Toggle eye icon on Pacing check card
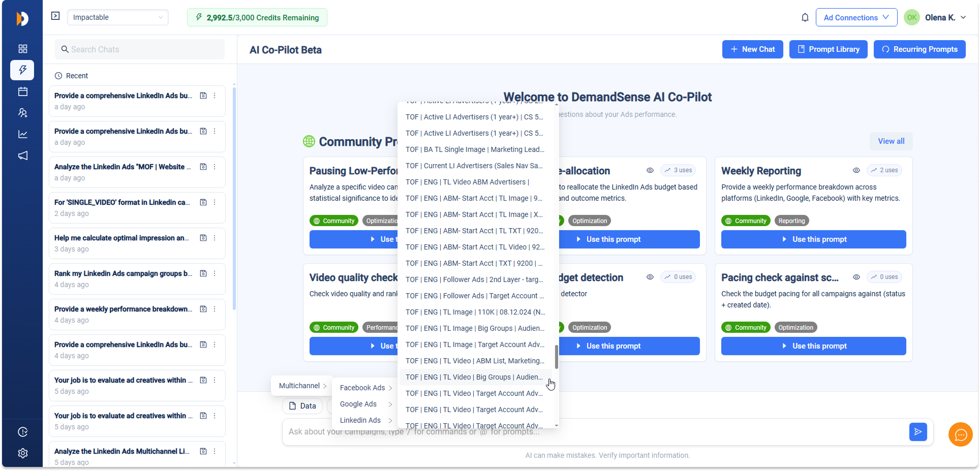 [856, 277]
